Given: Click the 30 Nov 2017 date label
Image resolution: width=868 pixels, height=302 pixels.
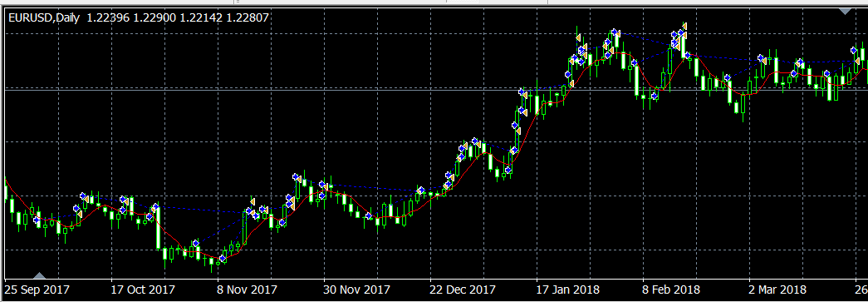Looking at the screenshot, I should point(356,290).
